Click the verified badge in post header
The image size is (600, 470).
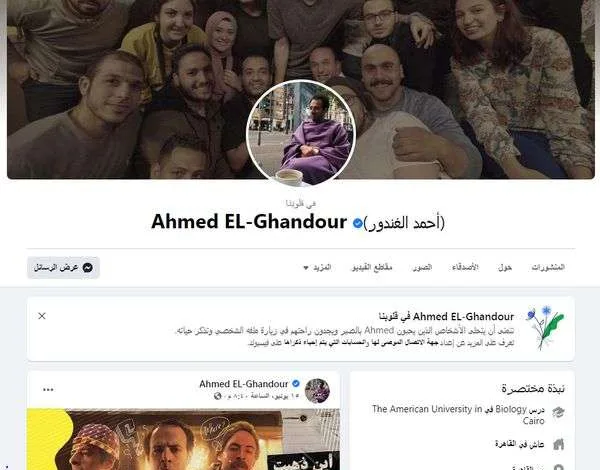pyautogui.click(x=296, y=384)
